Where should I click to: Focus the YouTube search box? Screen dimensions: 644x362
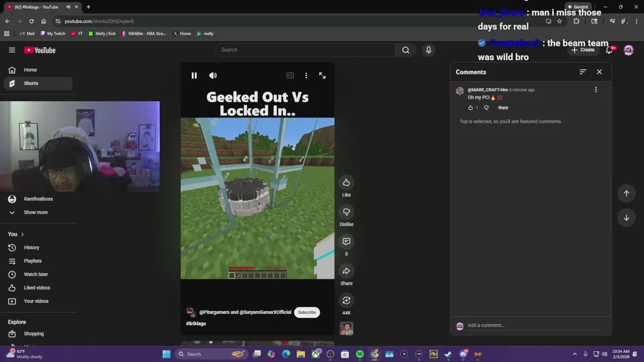(x=306, y=50)
